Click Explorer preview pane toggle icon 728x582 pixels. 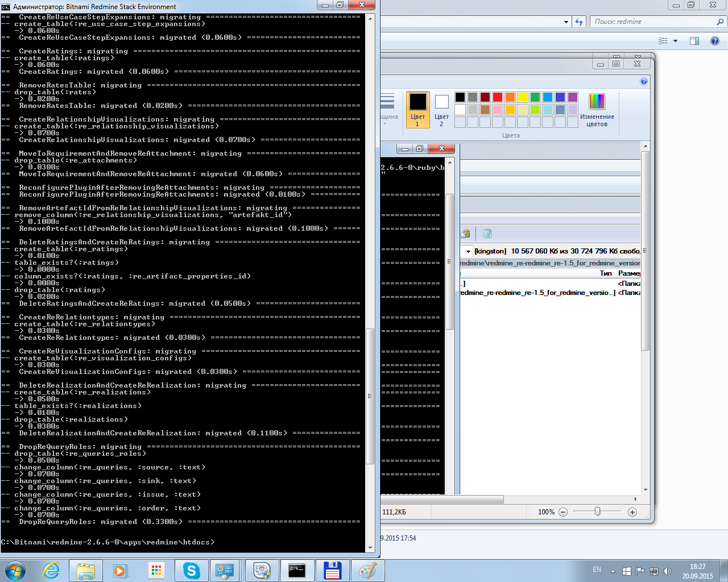tap(694, 41)
